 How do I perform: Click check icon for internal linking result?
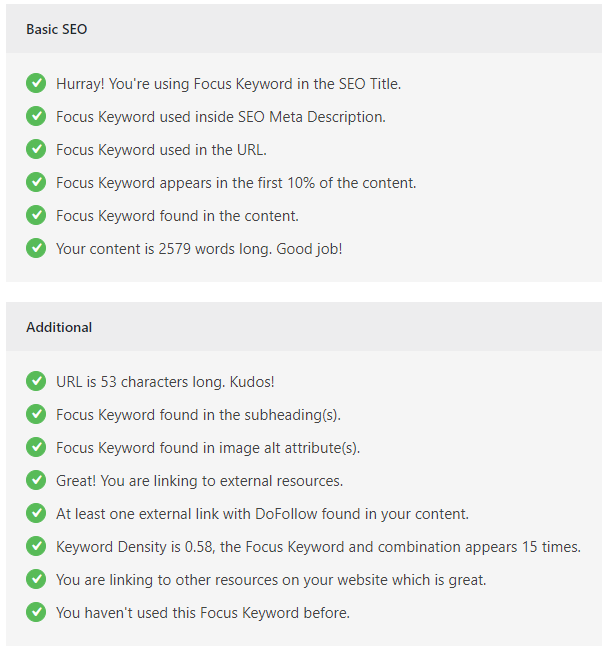[x=36, y=579]
